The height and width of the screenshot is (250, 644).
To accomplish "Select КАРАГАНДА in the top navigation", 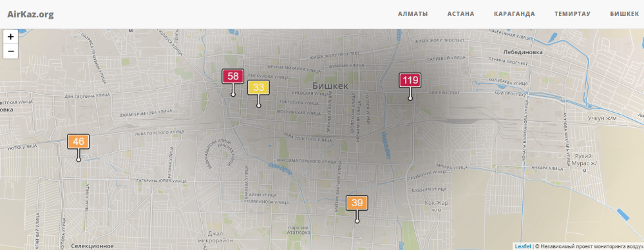I will tap(514, 14).
